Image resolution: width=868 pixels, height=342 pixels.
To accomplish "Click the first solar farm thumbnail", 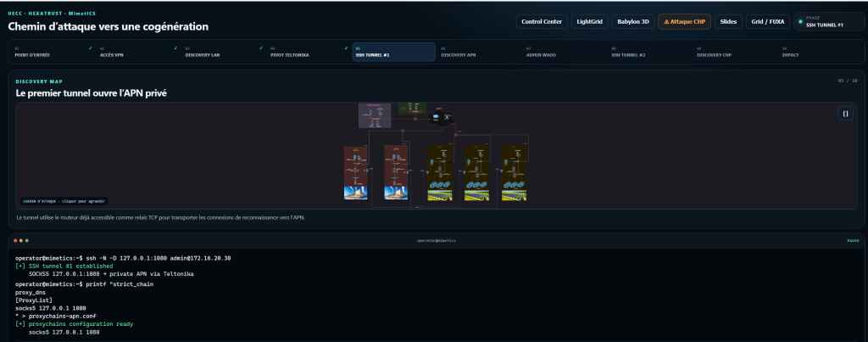I will (440, 195).
